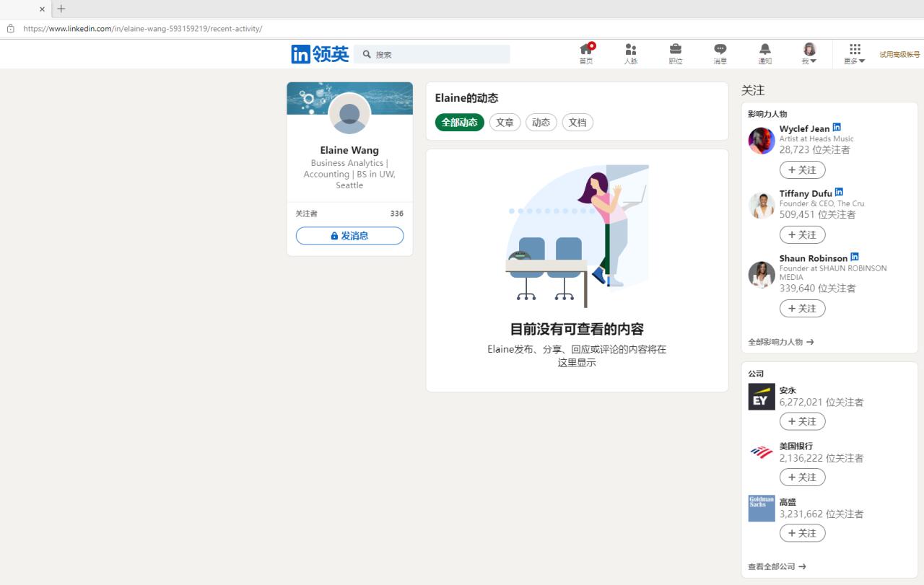Click the 高盛 company name
The height and width of the screenshot is (585, 924).
coord(788,502)
